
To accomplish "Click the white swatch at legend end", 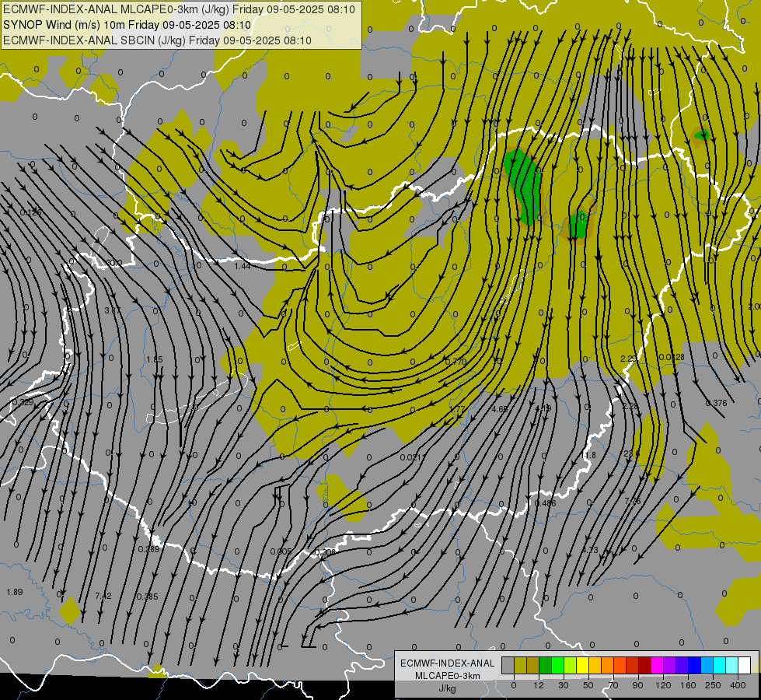I will [x=744, y=665].
